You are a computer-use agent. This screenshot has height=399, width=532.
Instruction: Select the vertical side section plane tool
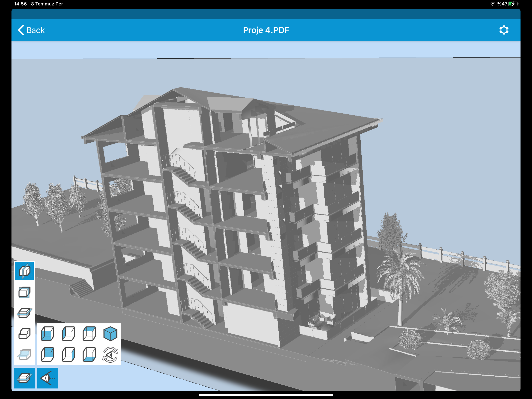point(24,271)
